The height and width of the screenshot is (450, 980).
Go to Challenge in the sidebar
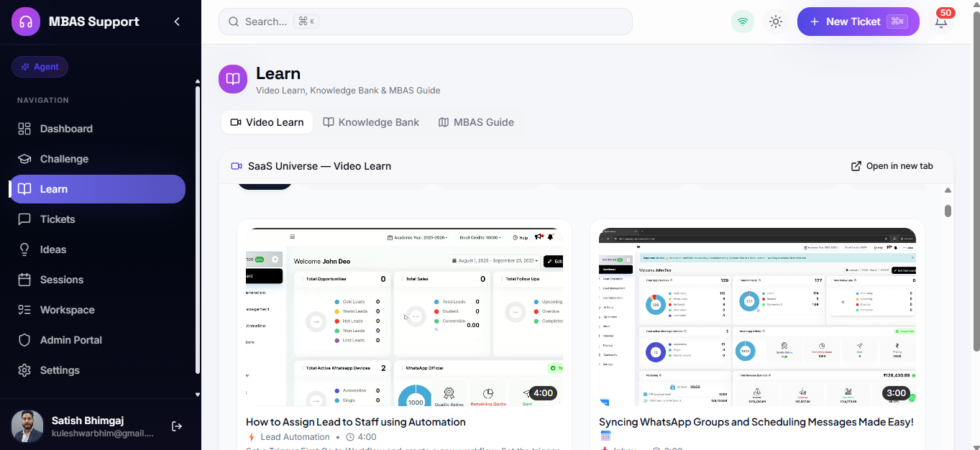click(x=97, y=159)
